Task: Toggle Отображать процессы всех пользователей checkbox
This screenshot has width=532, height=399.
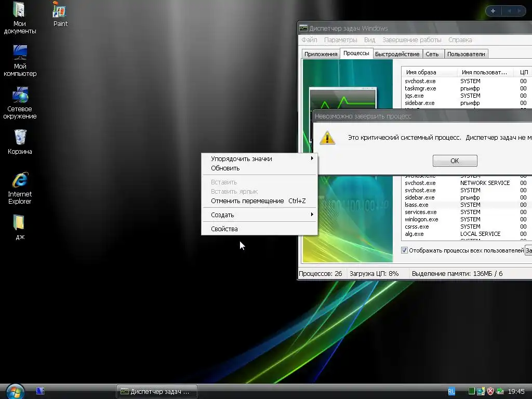Action: click(404, 250)
